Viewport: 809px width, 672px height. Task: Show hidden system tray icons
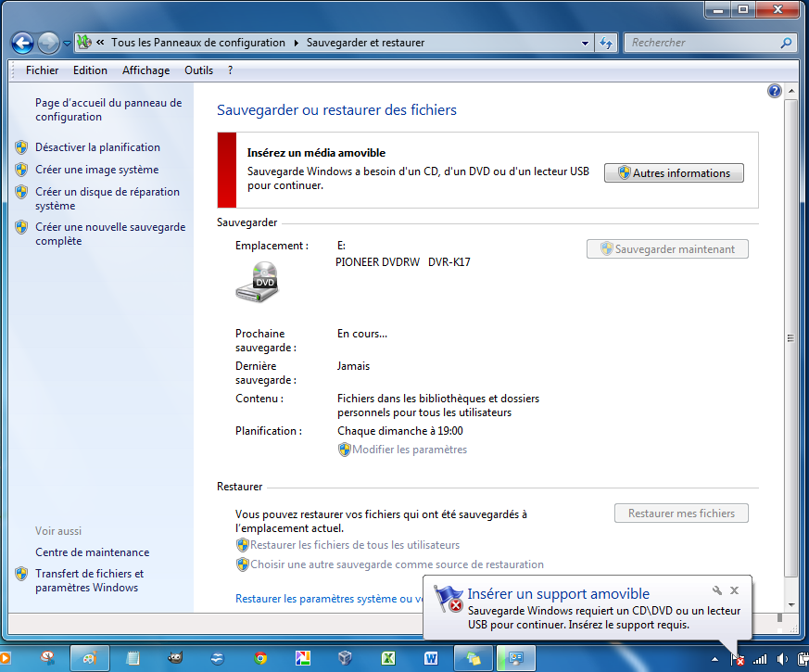715,659
